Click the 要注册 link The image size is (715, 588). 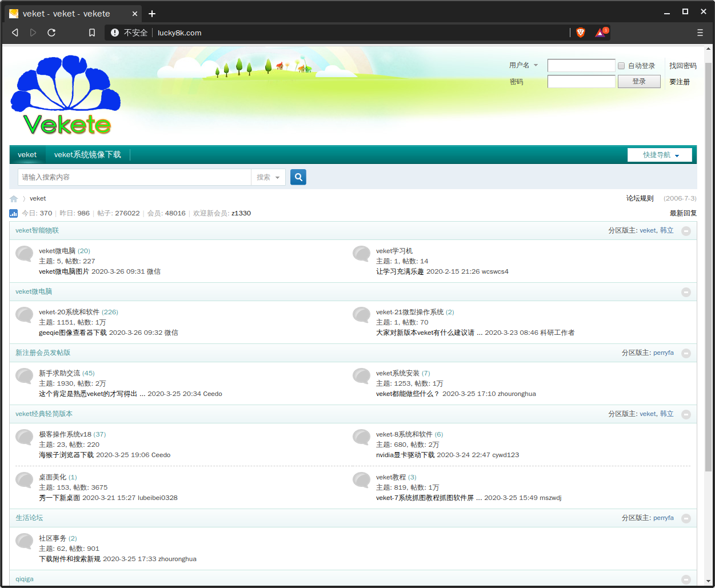[680, 82]
